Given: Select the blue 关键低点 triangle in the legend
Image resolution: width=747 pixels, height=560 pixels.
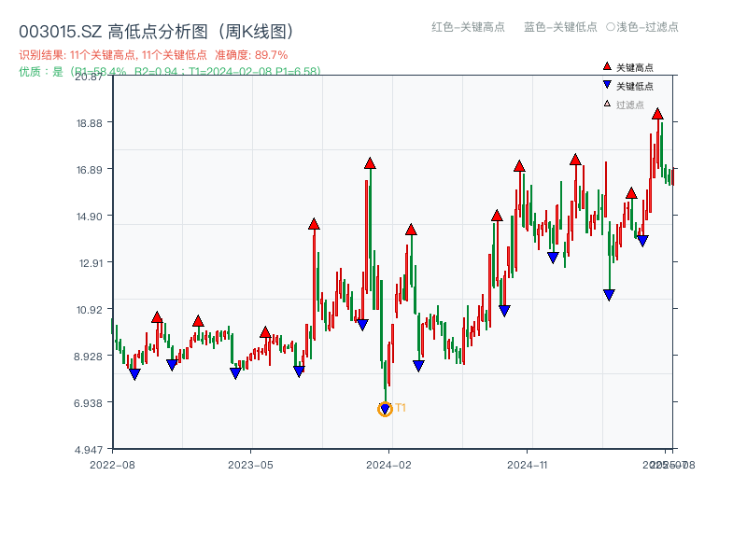Looking at the screenshot, I should pos(607,84).
